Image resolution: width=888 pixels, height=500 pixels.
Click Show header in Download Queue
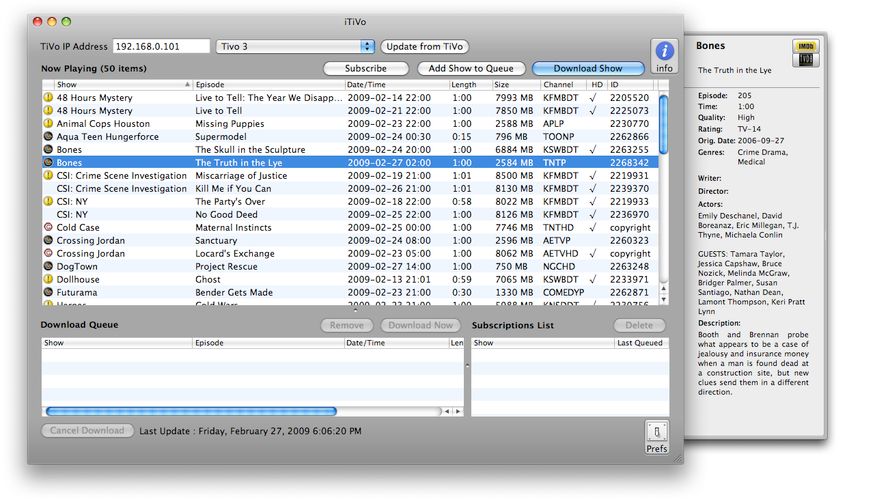(x=117, y=343)
